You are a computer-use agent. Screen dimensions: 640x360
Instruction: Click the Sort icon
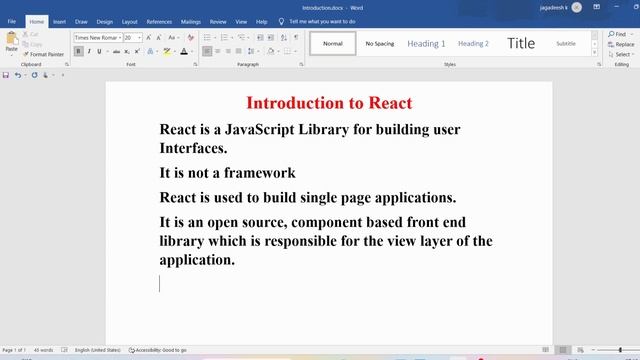click(x=284, y=38)
